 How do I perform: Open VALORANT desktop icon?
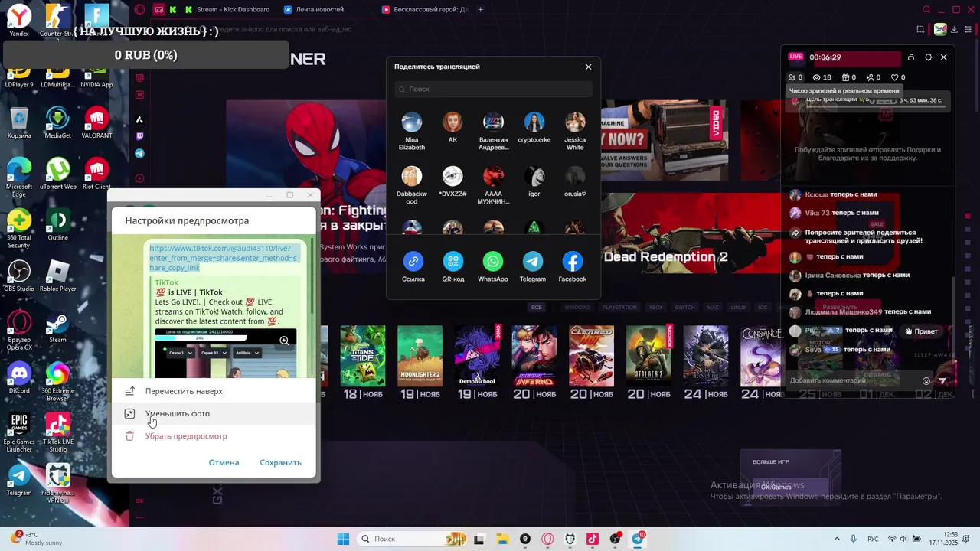[96, 122]
